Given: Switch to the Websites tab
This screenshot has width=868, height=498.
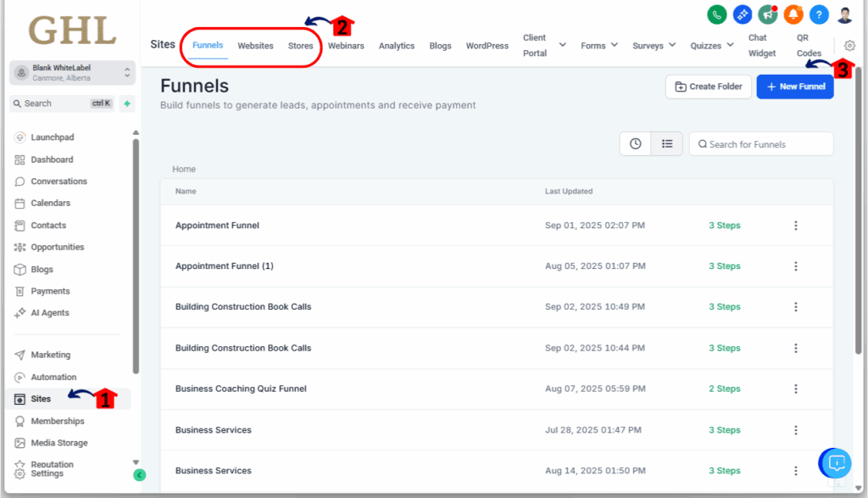Looking at the screenshot, I should pyautogui.click(x=255, y=46).
